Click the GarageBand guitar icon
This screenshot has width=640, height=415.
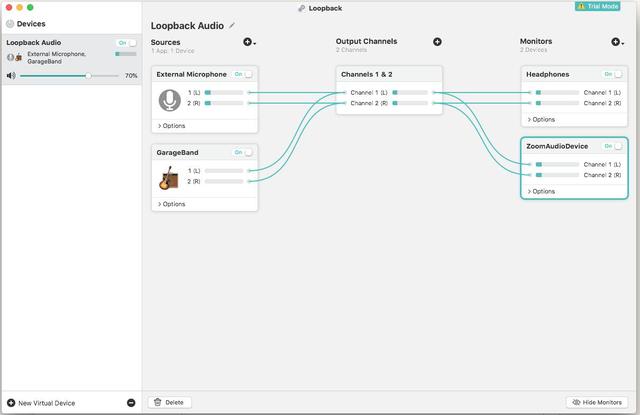click(169, 178)
